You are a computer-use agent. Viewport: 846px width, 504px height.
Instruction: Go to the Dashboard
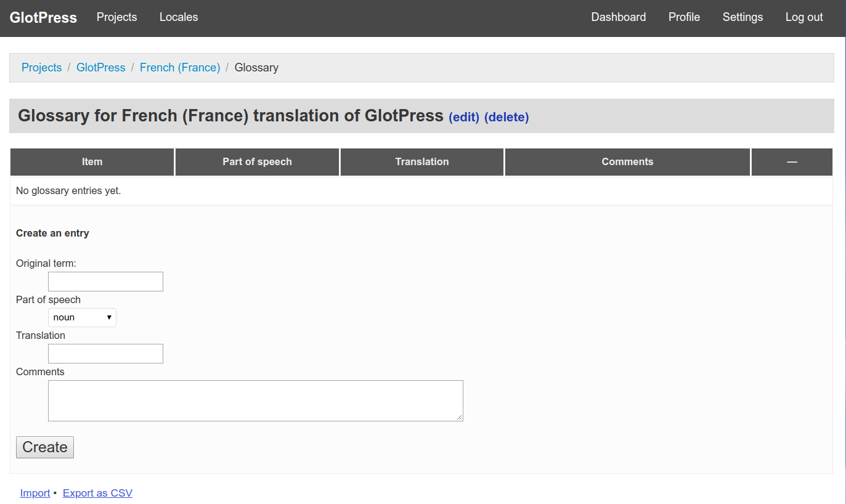618,17
